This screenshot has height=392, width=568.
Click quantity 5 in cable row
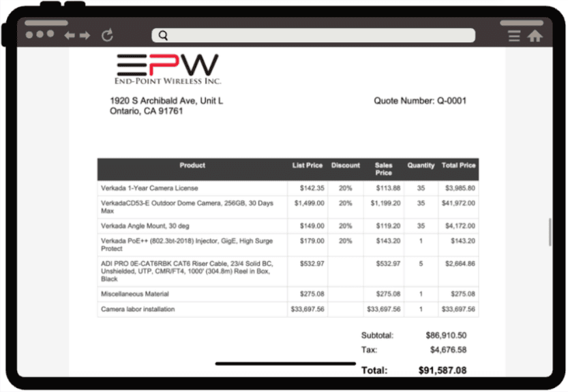(421, 263)
